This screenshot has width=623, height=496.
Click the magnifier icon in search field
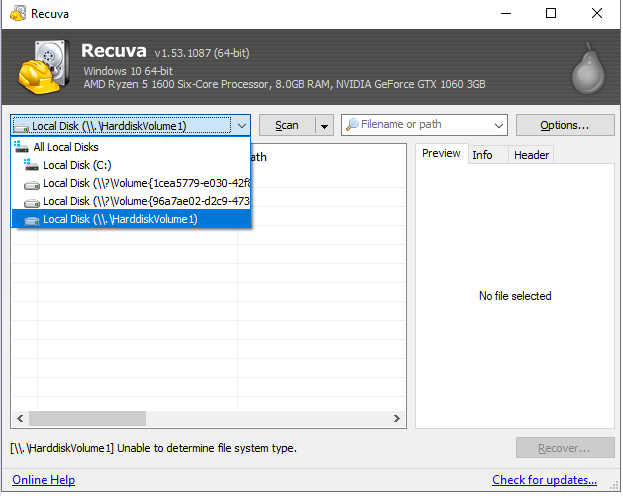tap(352, 125)
